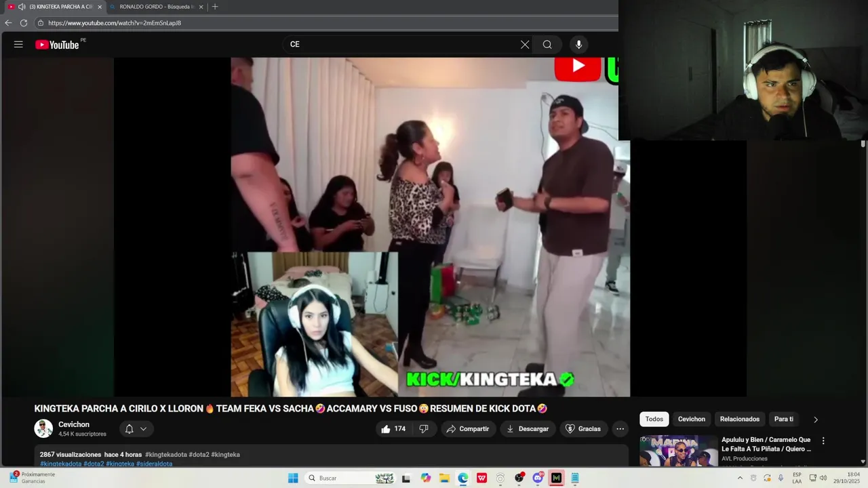
Task: Close the RONALDO GORDO tab
Action: 201,7
